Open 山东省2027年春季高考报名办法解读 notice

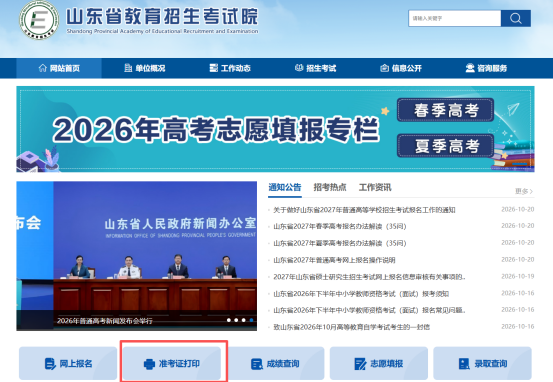point(340,226)
